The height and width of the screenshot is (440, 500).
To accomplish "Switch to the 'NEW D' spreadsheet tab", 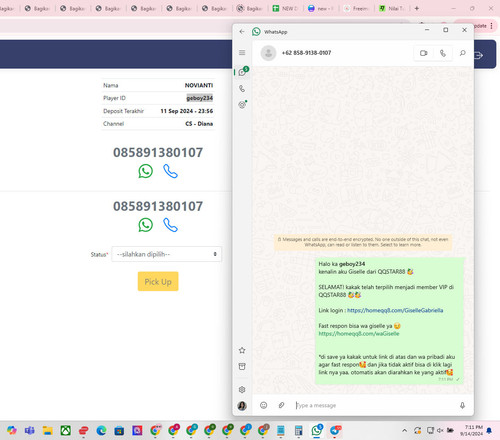I will [285, 8].
